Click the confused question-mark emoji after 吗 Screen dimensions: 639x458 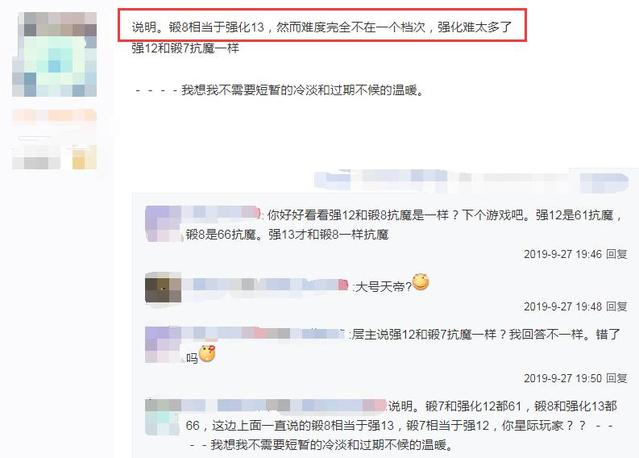click(x=207, y=353)
